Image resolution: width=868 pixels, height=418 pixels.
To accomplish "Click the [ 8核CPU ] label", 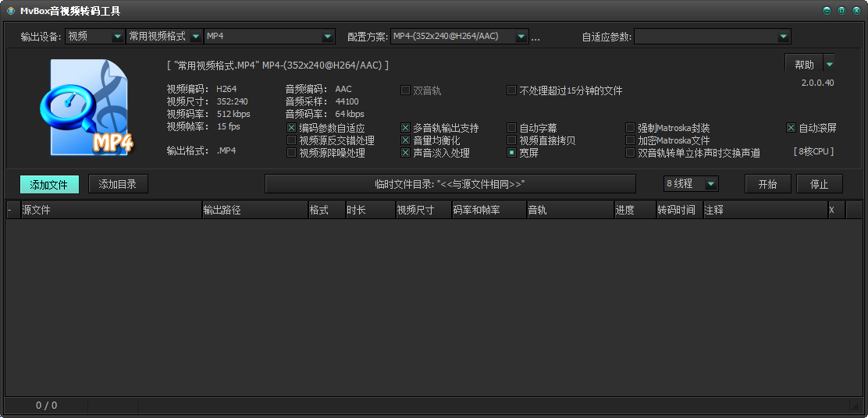I will 813,151.
